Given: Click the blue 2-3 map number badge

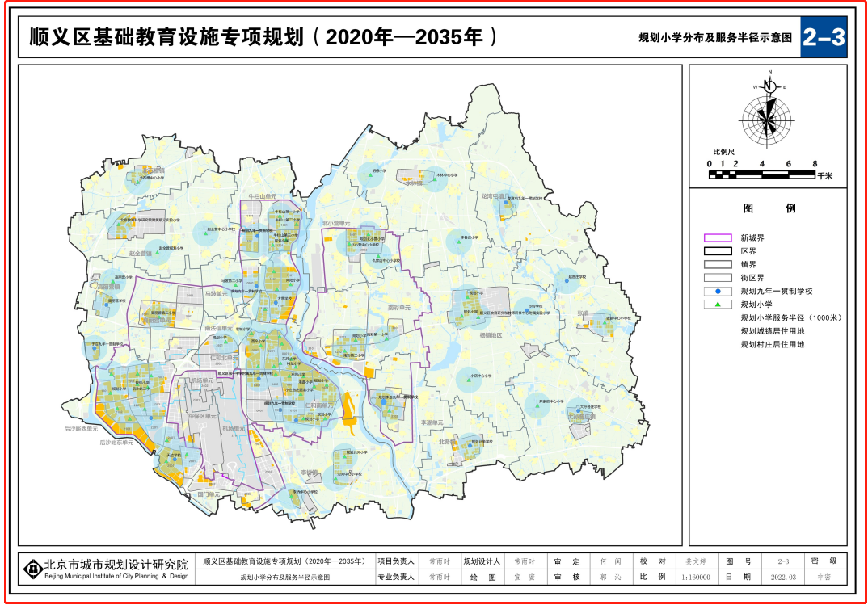Looking at the screenshot, I should (824, 38).
